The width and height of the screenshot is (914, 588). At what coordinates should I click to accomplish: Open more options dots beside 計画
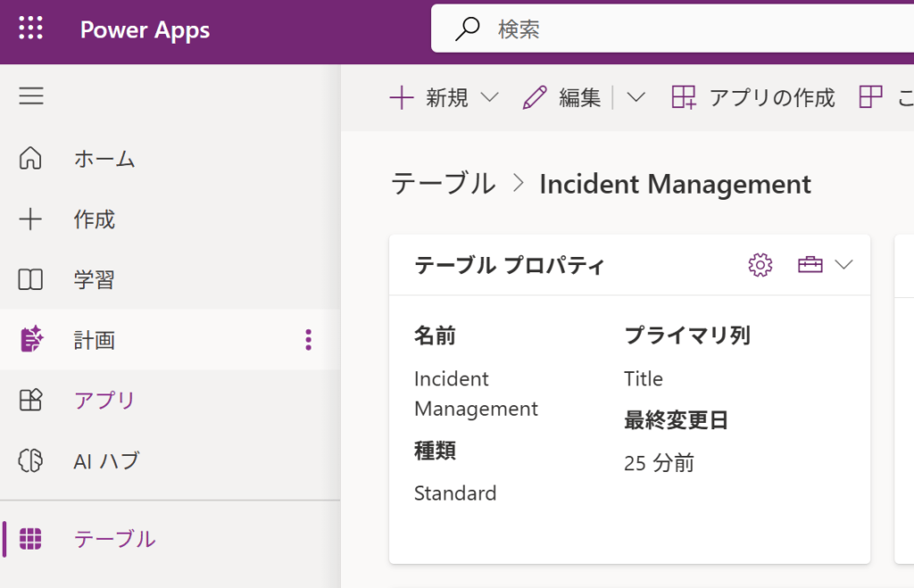[x=308, y=340]
